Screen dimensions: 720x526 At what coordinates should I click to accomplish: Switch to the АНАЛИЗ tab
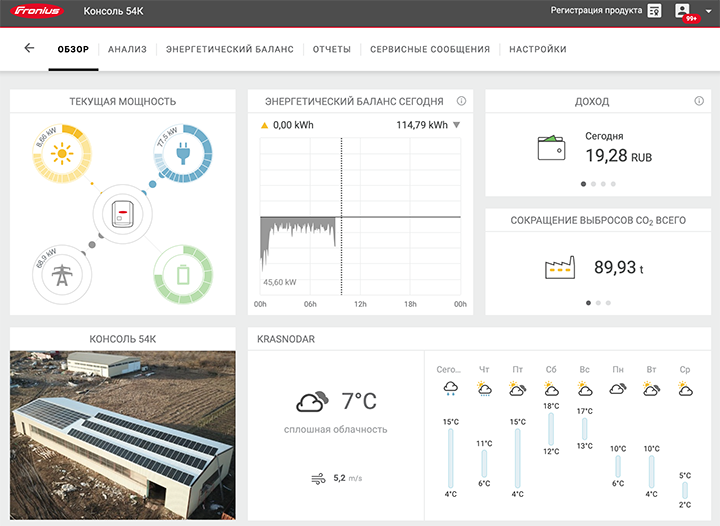coord(127,49)
